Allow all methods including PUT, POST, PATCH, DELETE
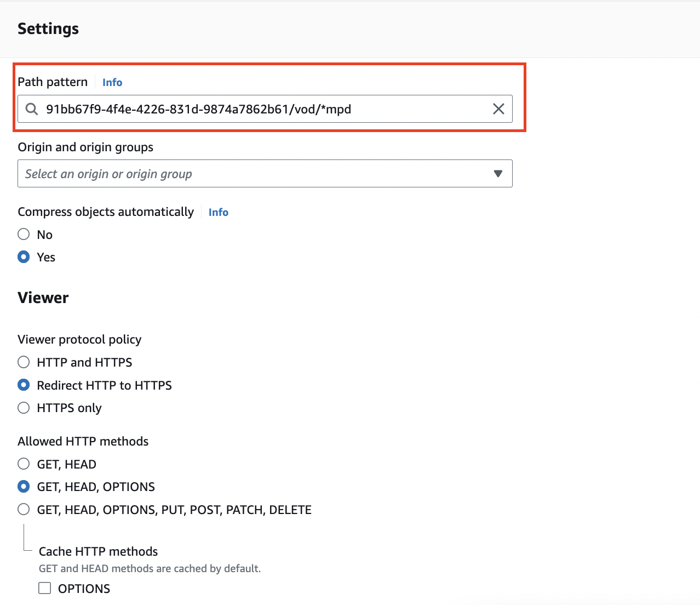This screenshot has height=605, width=700. pos(24,510)
